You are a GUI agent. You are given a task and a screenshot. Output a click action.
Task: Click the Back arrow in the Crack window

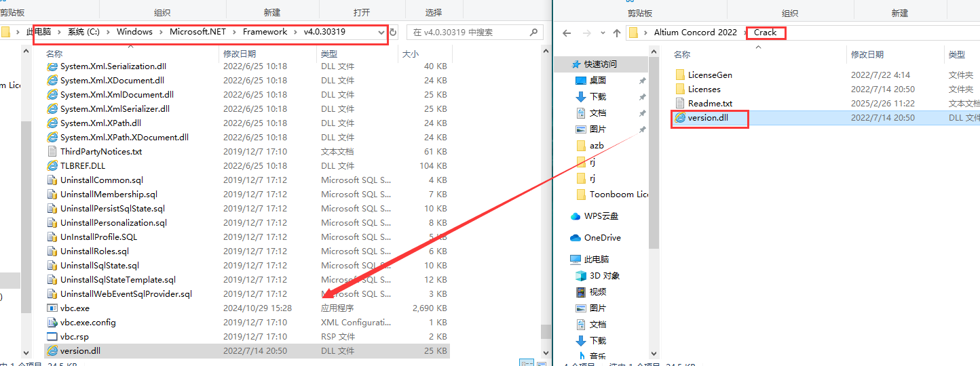click(567, 33)
